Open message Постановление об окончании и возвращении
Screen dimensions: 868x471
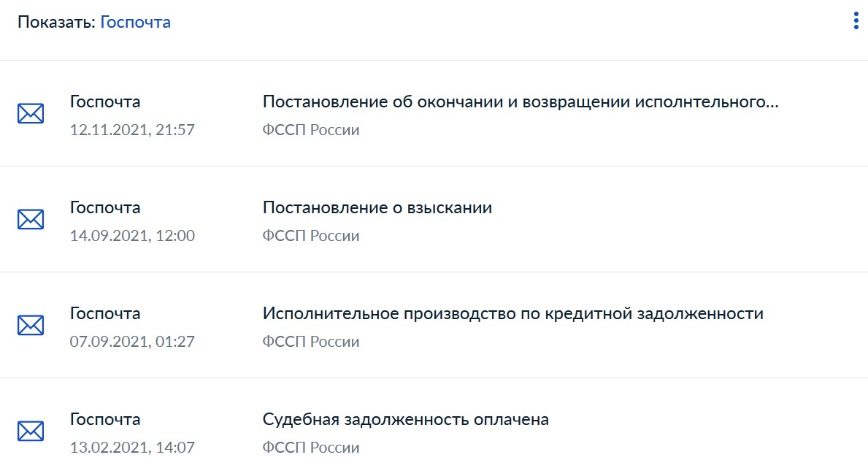coord(520,102)
